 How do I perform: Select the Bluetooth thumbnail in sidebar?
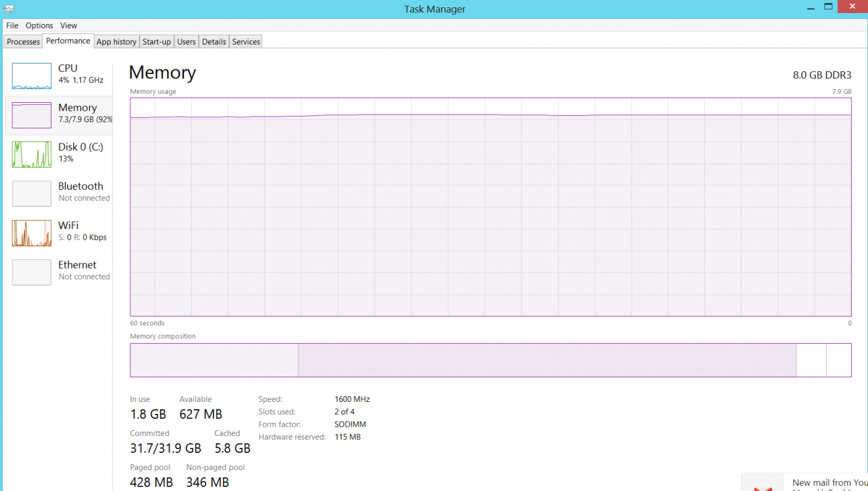pos(31,194)
